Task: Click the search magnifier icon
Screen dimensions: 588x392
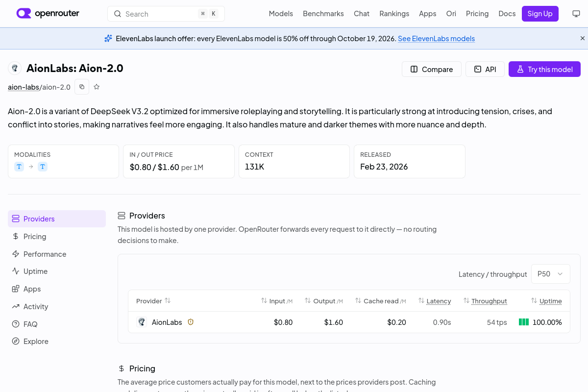Action: [118, 14]
